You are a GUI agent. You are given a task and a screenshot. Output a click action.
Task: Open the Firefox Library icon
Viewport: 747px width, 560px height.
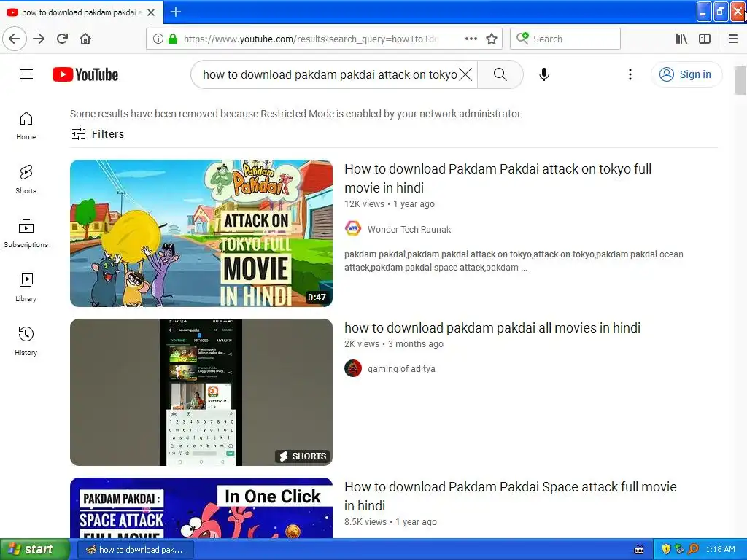pos(681,39)
